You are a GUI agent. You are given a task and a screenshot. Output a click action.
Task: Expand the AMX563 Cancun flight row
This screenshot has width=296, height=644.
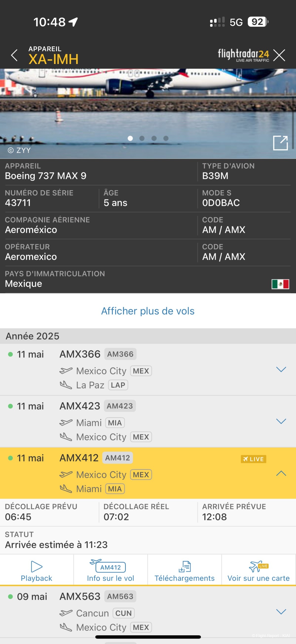coord(281,611)
